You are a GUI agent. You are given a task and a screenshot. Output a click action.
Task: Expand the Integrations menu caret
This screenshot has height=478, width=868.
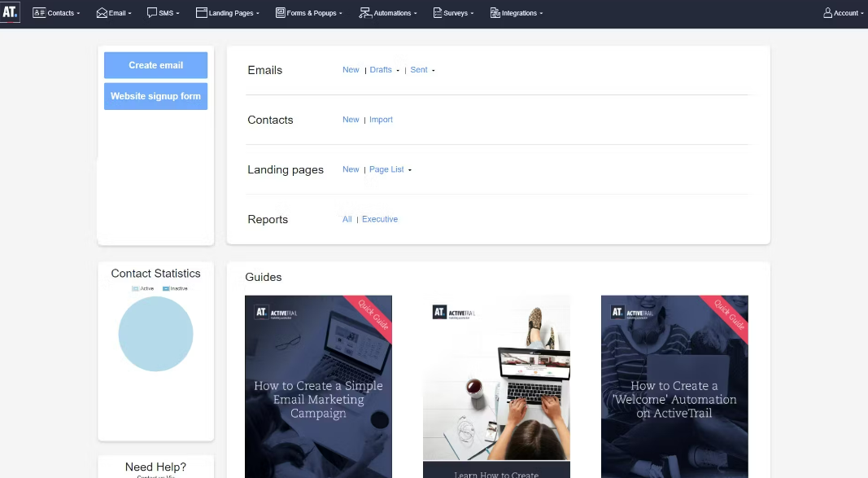point(542,13)
